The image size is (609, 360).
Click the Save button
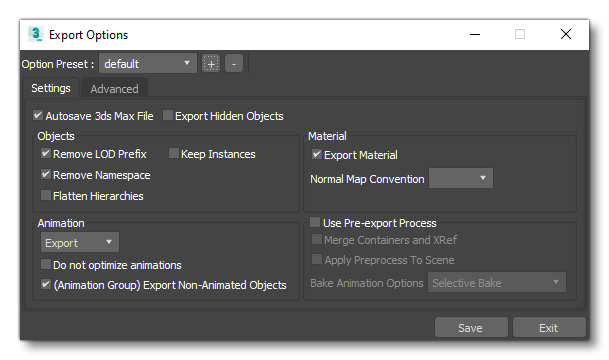471,327
